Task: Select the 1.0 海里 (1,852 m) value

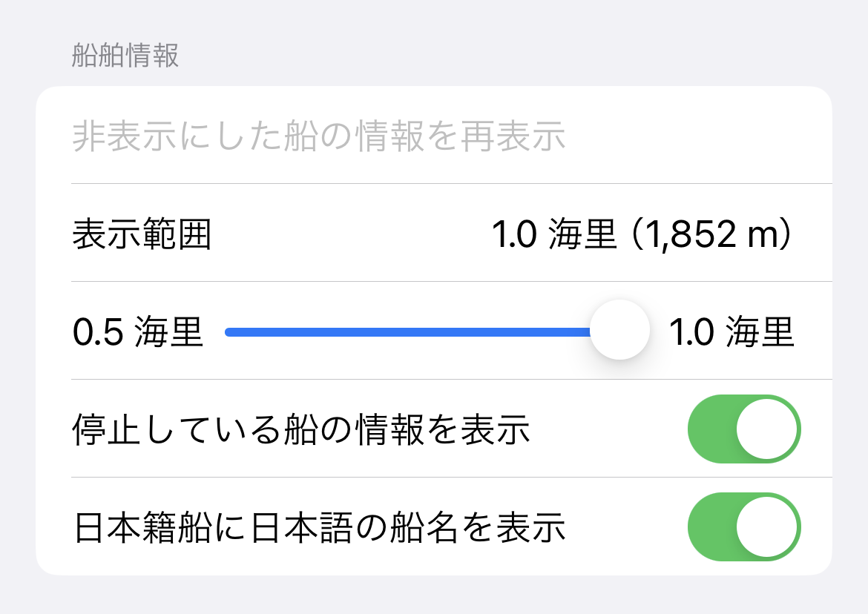Action: (x=642, y=234)
